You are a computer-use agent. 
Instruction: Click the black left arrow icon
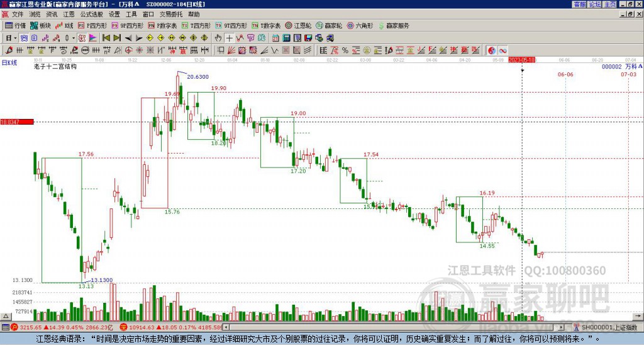[128, 38]
